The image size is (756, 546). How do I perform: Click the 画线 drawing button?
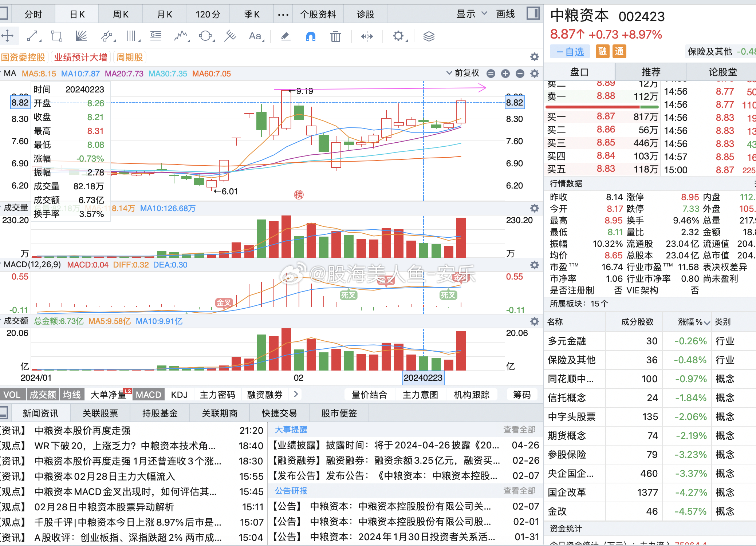pos(505,14)
